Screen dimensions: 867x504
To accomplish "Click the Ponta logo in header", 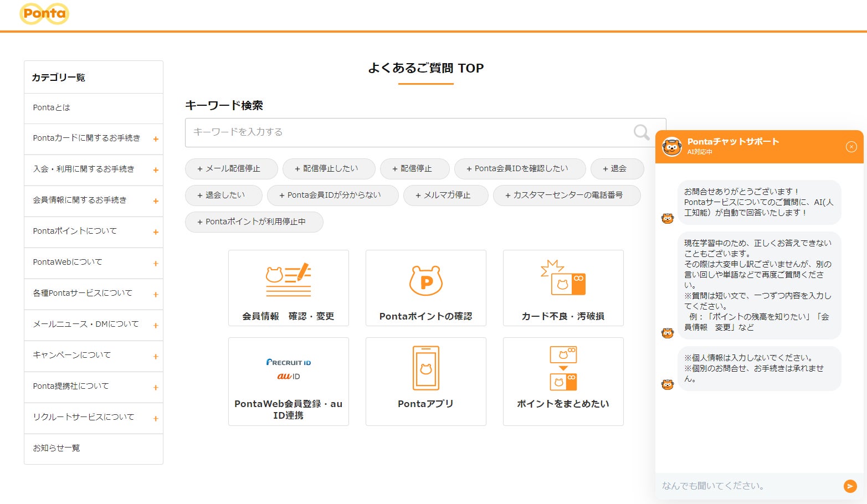I will [x=44, y=14].
